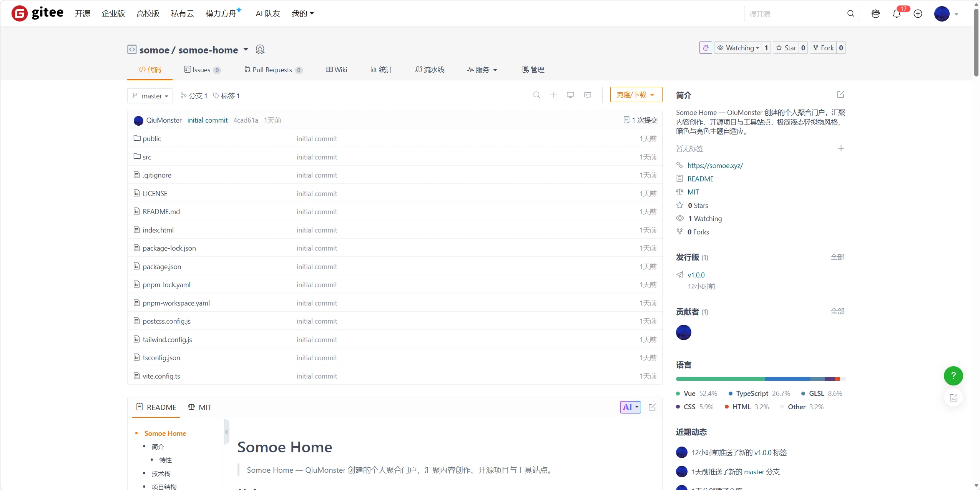
Task: Switch to the Pull Requests tab
Action: (273, 70)
